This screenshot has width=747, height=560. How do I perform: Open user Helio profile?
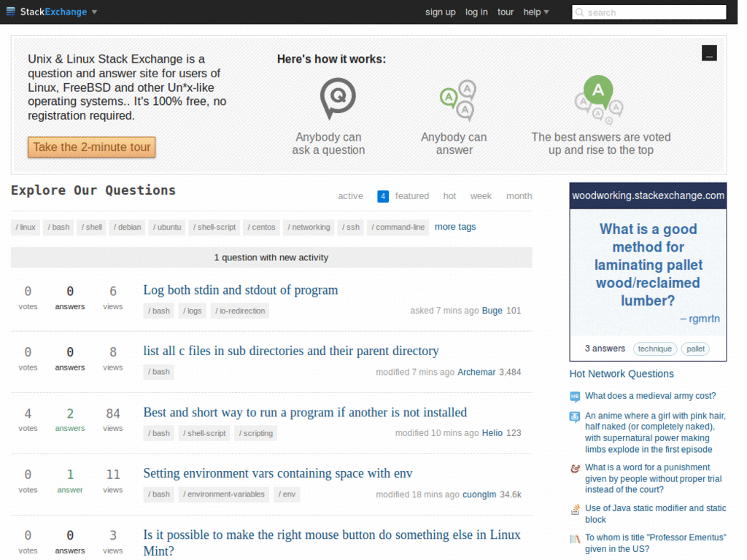(492, 433)
